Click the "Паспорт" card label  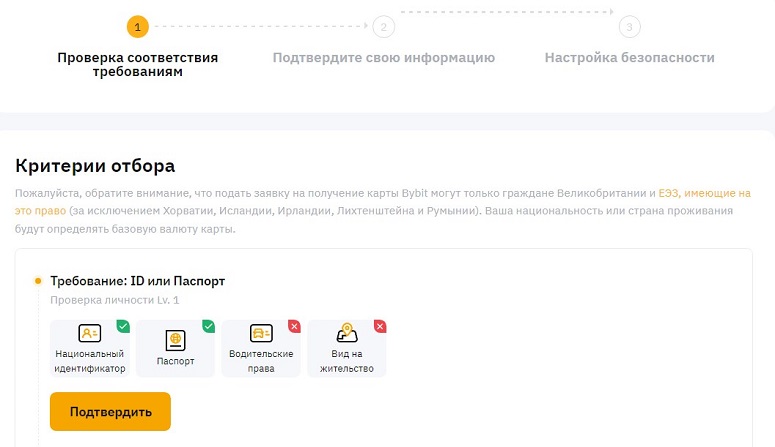[x=175, y=361]
